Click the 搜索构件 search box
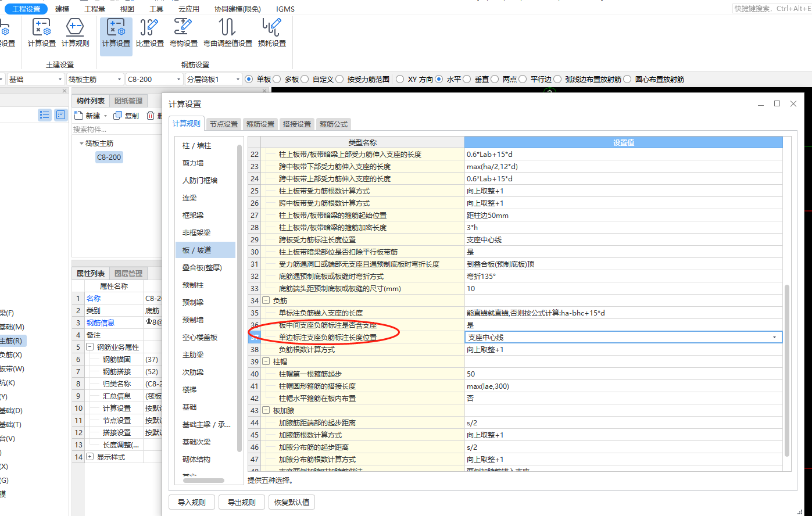The width and height of the screenshot is (812, 516). point(116,130)
